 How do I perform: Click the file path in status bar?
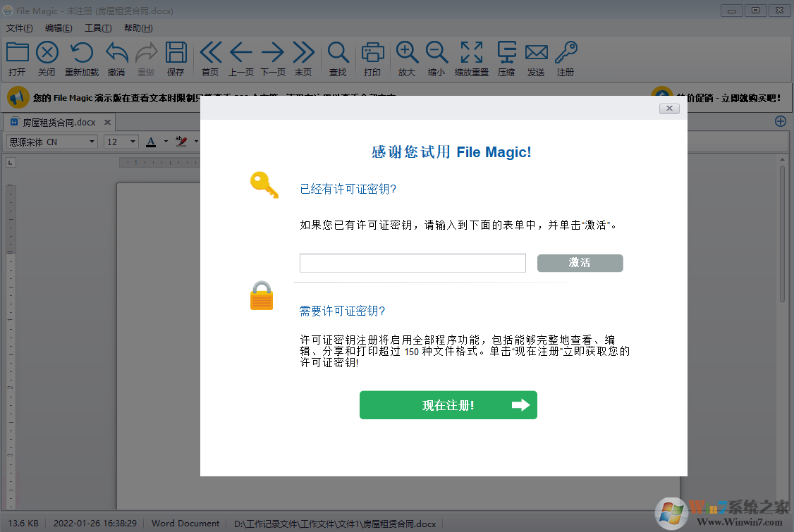pyautogui.click(x=335, y=524)
